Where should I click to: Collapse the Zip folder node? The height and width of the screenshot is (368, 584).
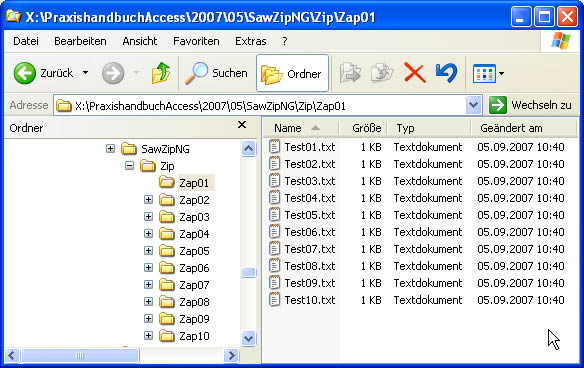click(x=129, y=165)
